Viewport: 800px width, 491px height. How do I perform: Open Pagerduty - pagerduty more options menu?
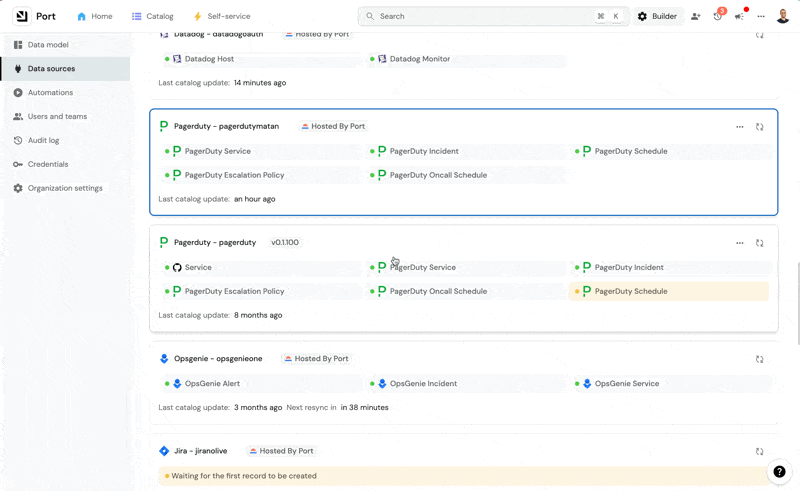point(740,243)
